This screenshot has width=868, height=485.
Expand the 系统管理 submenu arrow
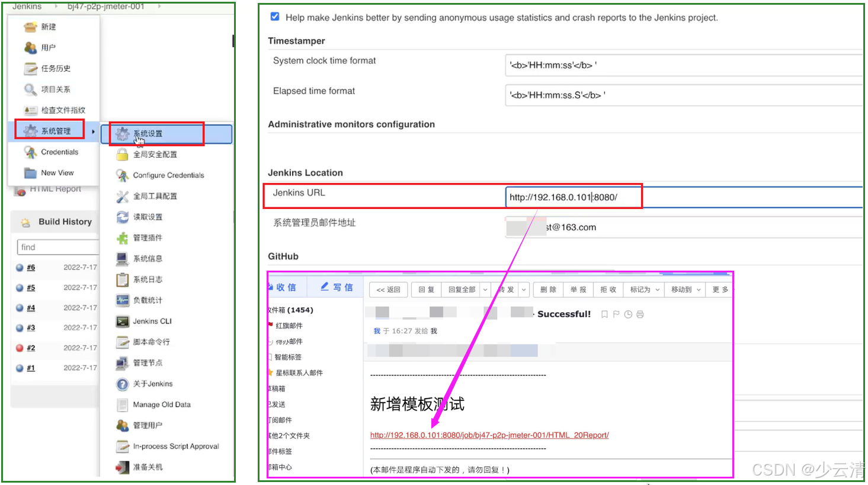click(93, 131)
